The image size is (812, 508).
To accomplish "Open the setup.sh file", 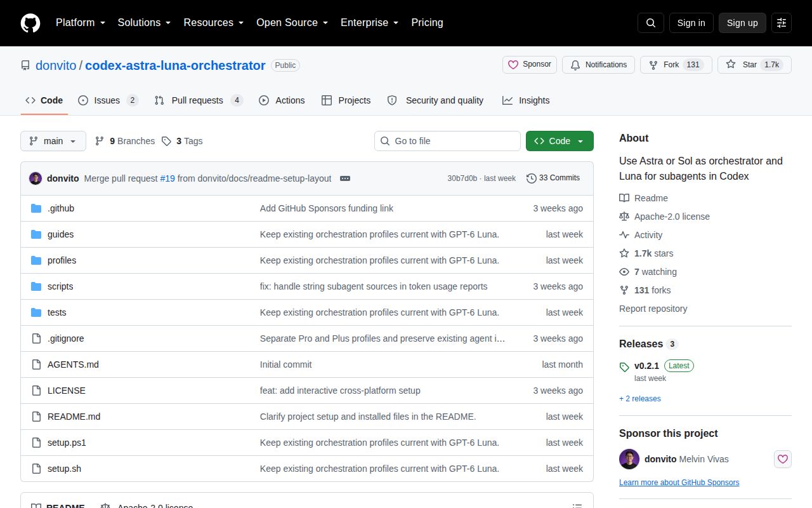I will (64, 469).
